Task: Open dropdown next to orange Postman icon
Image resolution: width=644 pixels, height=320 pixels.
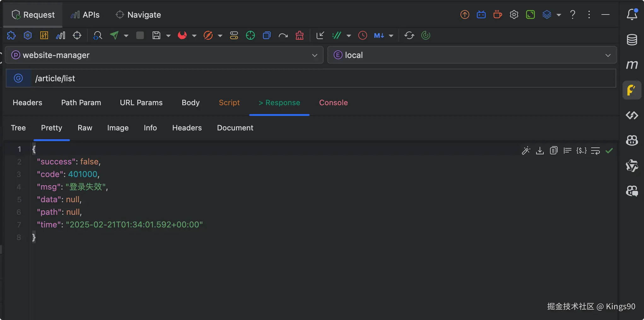Action: click(220, 36)
